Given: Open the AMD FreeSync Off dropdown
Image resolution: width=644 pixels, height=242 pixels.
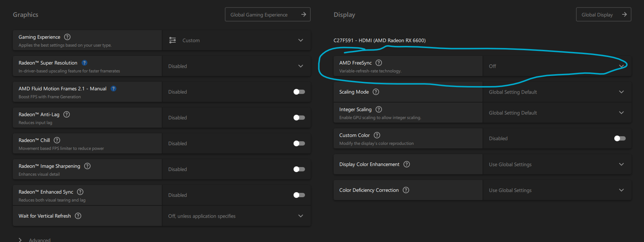Looking at the screenshot, I should (x=557, y=66).
